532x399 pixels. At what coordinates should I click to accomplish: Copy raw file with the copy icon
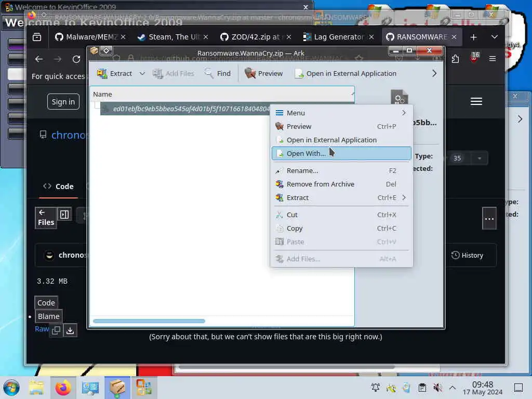pyautogui.click(x=56, y=330)
